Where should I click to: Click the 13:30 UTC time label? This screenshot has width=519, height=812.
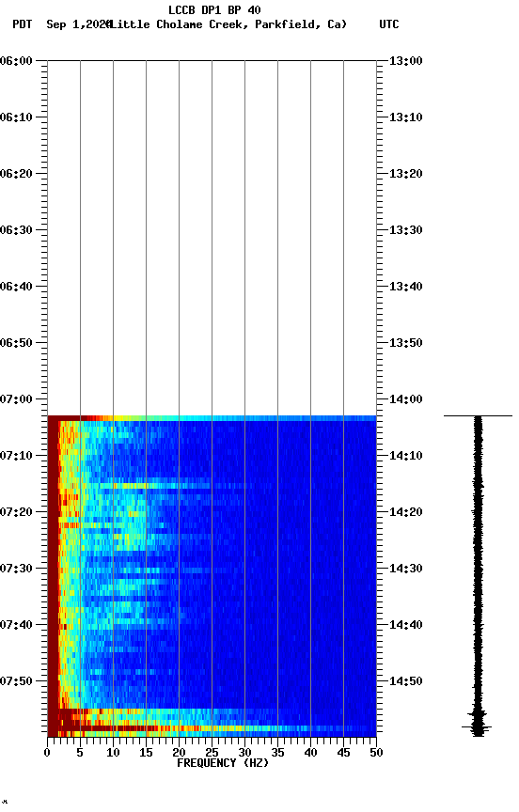pyautogui.click(x=406, y=230)
